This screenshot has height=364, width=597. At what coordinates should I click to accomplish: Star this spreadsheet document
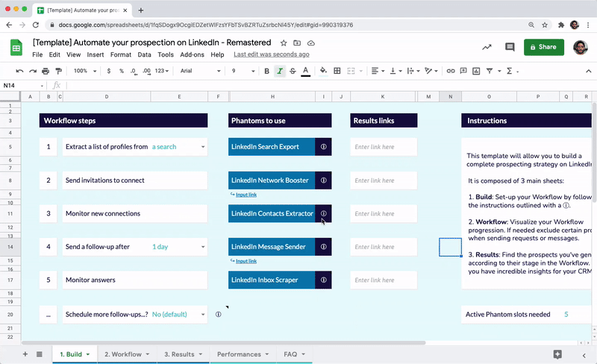(x=284, y=43)
